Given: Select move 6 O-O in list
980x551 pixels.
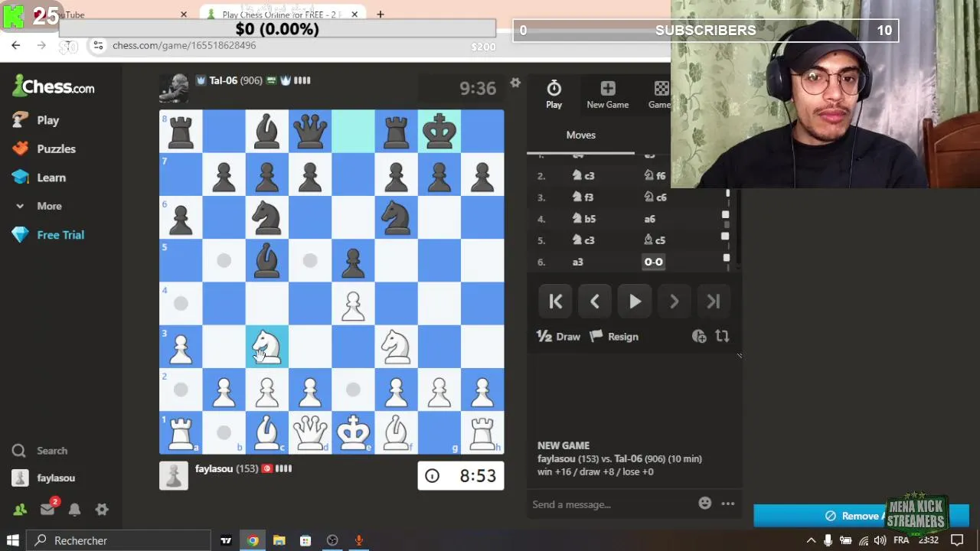Looking at the screenshot, I should point(653,262).
